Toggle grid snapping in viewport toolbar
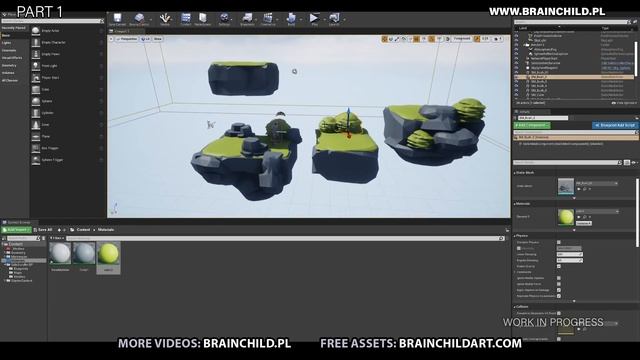The width and height of the screenshot is (640, 360). pos(416,39)
